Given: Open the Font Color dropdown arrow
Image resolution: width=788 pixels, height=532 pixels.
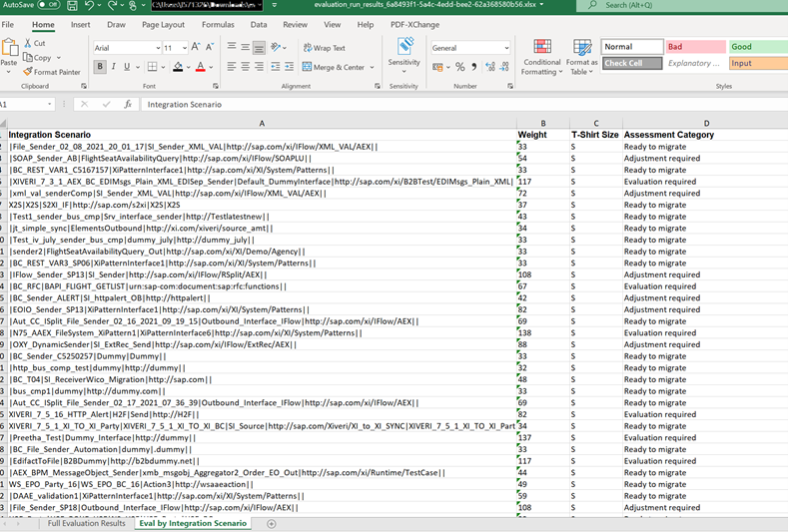Looking at the screenshot, I should [x=211, y=67].
